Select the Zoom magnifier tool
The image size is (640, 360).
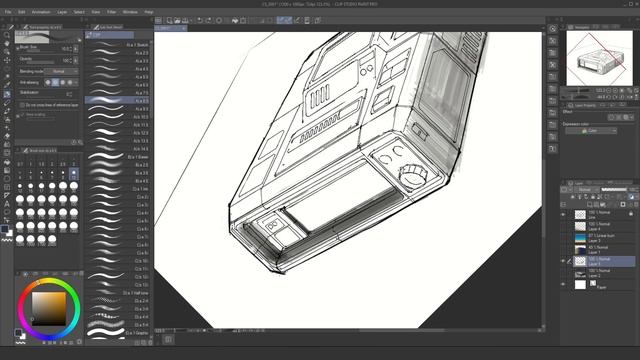coord(7,35)
